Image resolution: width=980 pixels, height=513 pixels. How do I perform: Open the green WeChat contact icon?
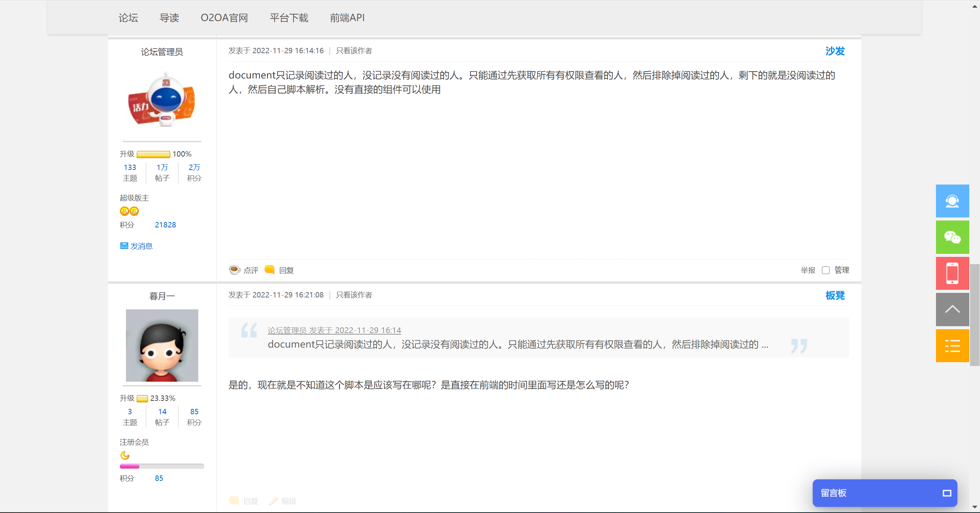(952, 237)
